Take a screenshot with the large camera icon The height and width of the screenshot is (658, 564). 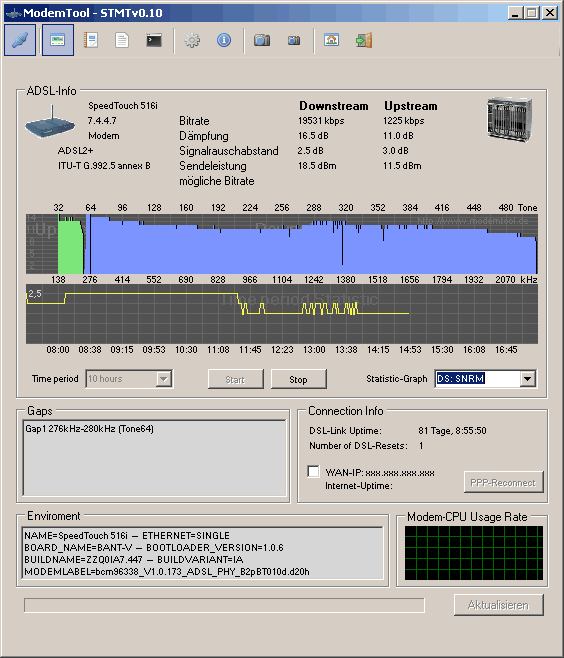point(262,40)
